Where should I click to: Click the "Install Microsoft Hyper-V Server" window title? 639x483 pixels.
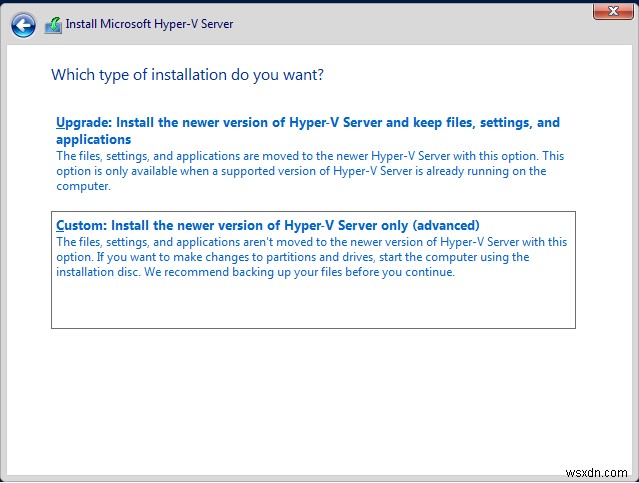tap(149, 24)
